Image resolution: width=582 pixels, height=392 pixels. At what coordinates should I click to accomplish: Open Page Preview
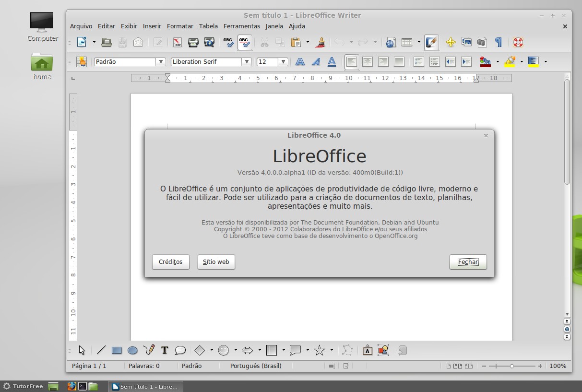[x=209, y=42]
